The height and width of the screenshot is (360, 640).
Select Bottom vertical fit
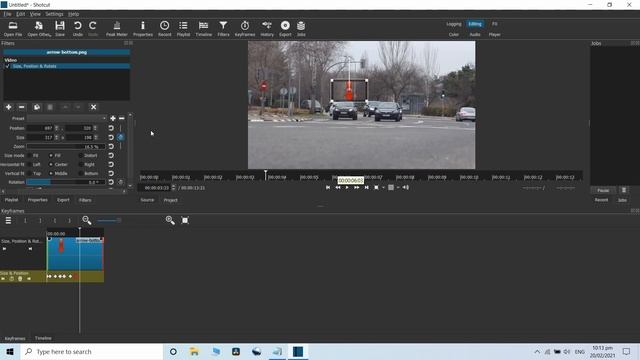(x=89, y=173)
